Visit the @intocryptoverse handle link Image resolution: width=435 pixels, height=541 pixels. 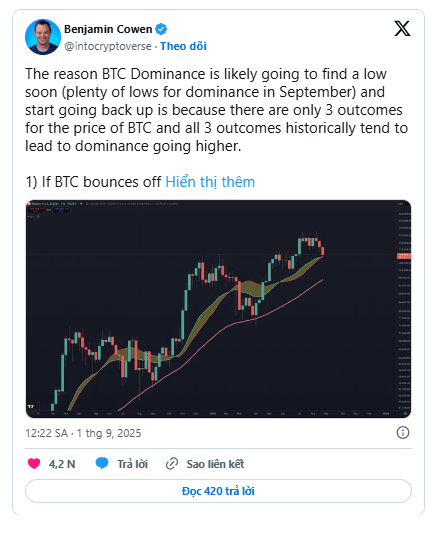108,46
